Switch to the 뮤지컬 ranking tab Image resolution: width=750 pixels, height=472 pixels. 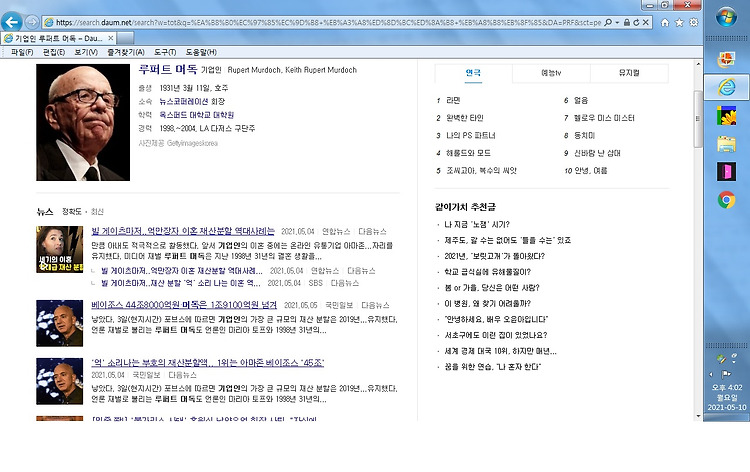click(x=629, y=73)
